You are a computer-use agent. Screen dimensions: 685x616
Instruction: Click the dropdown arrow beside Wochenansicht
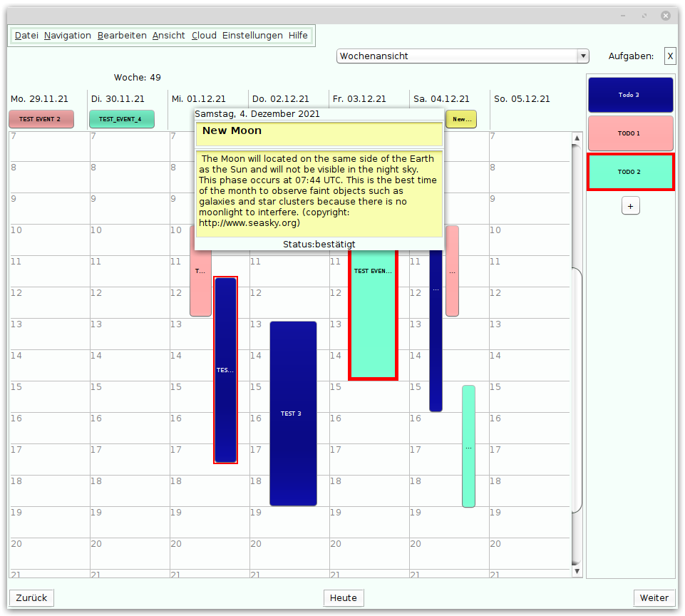(584, 56)
